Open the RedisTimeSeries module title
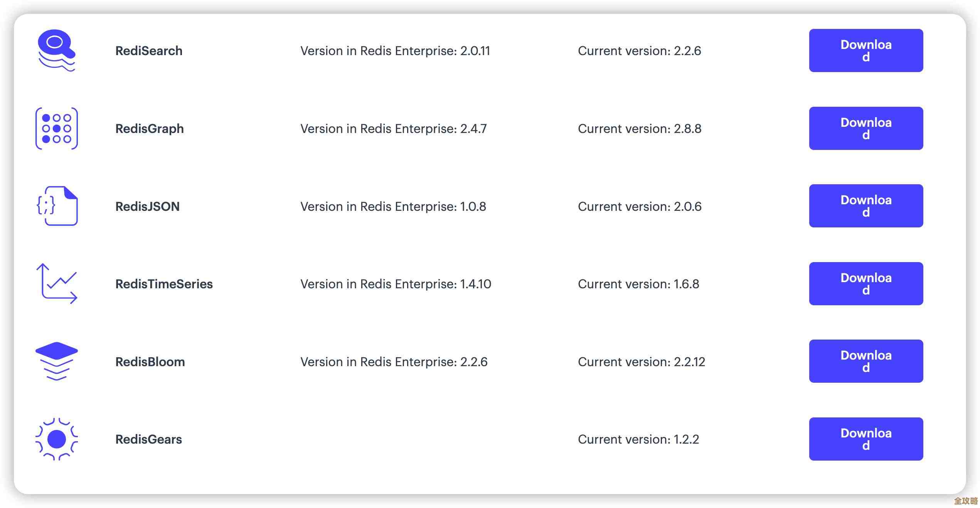980x508 pixels. (164, 284)
